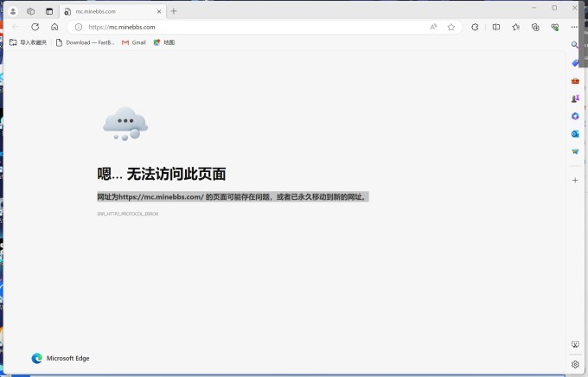The width and height of the screenshot is (588, 377).
Task: Open the Favorites list icon
Action: pos(516,27)
